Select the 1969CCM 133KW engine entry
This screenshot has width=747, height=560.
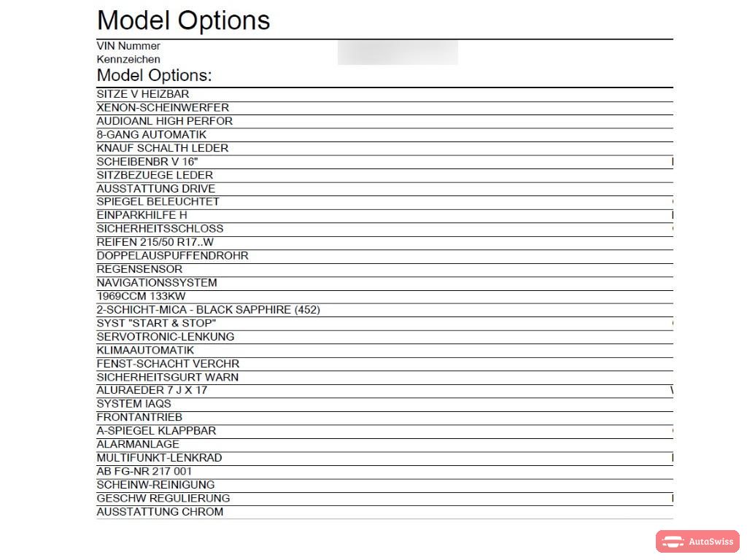pyautogui.click(x=384, y=296)
